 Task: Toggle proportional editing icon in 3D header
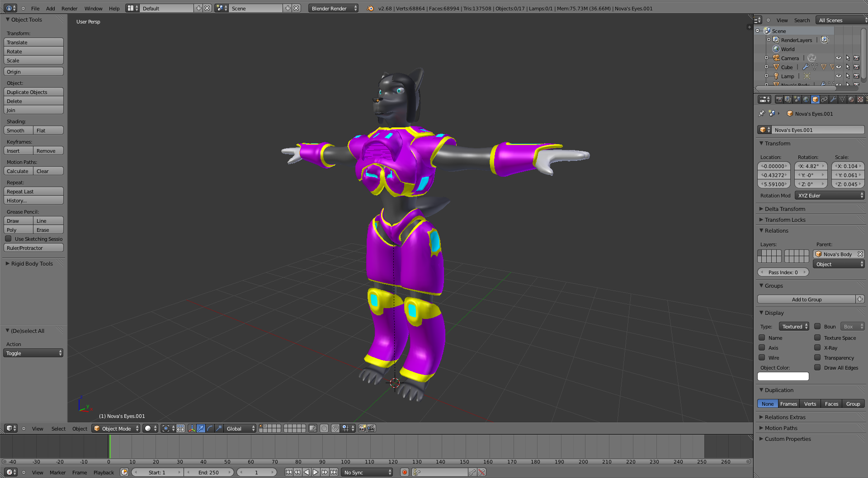click(x=324, y=428)
